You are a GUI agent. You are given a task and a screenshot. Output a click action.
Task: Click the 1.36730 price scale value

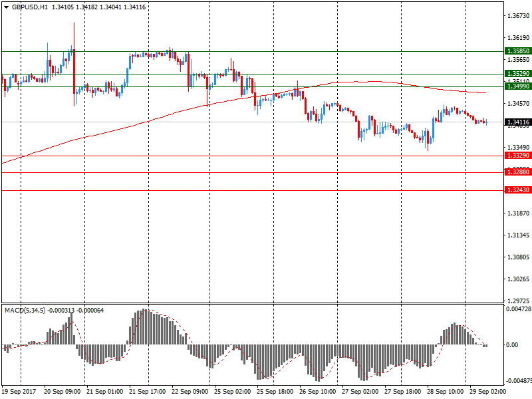coord(518,16)
